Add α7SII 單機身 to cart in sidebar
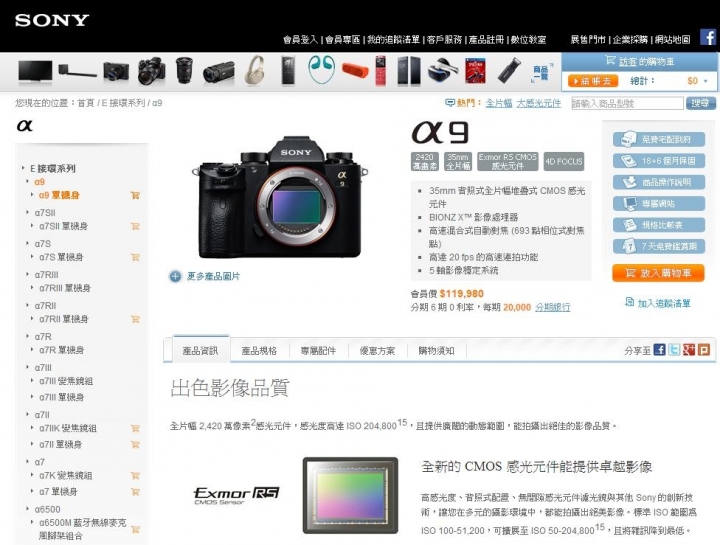 [x=135, y=226]
